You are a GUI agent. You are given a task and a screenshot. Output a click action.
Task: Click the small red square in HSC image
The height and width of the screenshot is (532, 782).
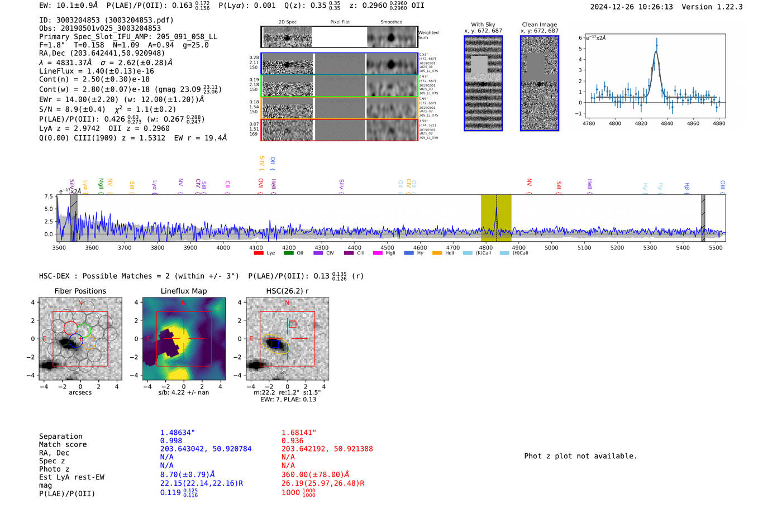[x=293, y=324]
